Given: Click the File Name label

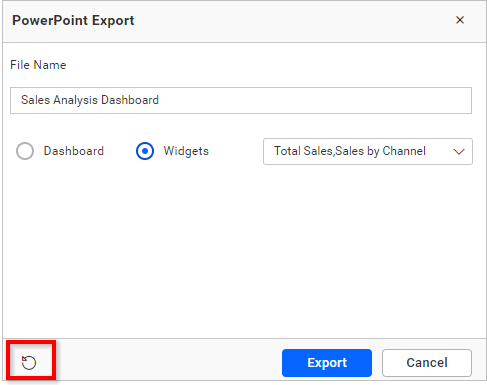Looking at the screenshot, I should point(38,65).
